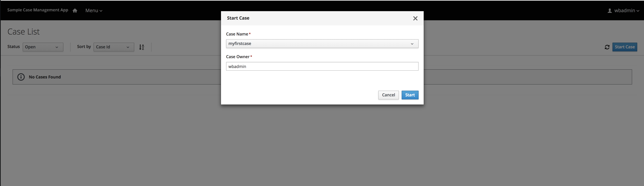Open the Sort by Case Id dropdown
This screenshot has height=186, width=644.
(x=114, y=47)
